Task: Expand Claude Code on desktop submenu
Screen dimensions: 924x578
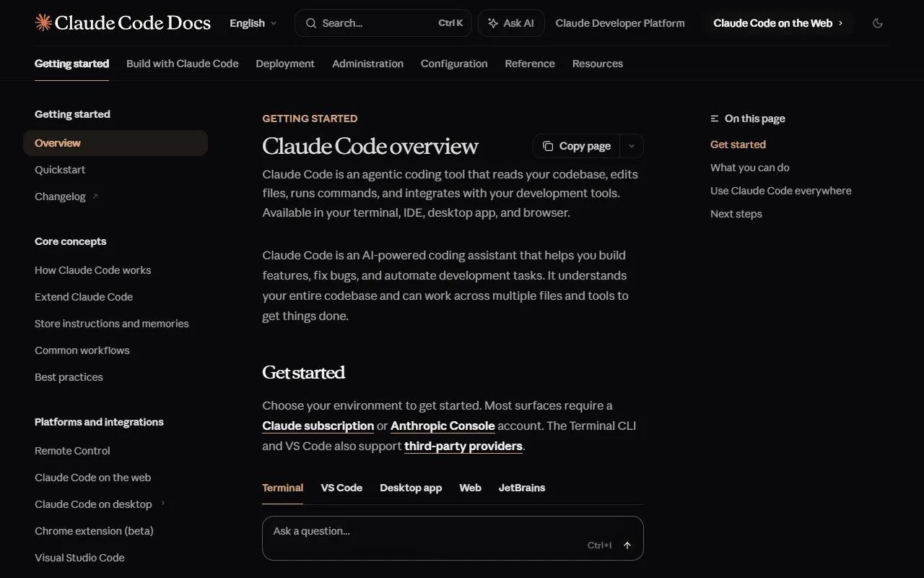Action: [163, 504]
